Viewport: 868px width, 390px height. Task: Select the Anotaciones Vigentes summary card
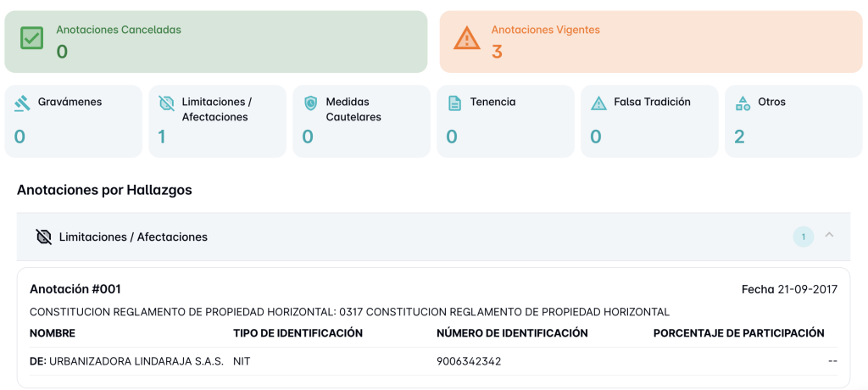[650, 42]
